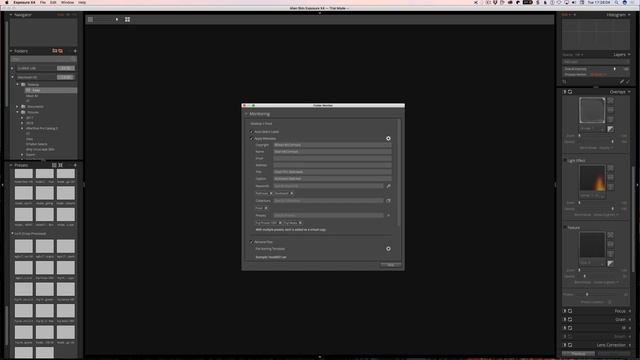640x360 pixels.
Task: Click reset icon in Lens Correction row
Action: [x=570, y=345]
